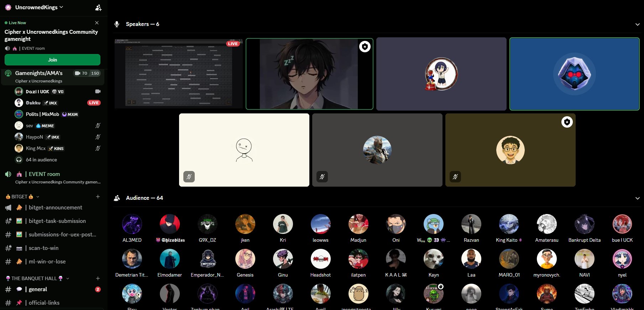The width and height of the screenshot is (644, 310).
Task: Collapse THE BANQUET HALL category
Action: (x=37, y=278)
